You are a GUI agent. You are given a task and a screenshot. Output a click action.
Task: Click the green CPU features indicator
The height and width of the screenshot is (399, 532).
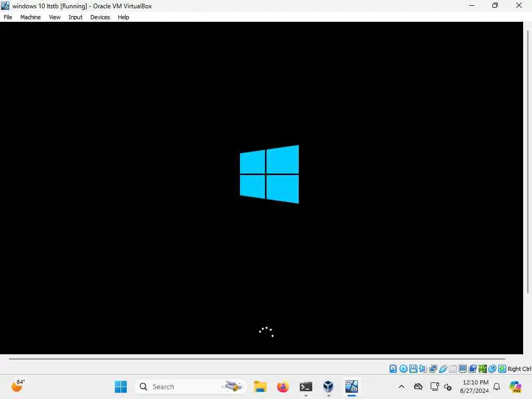[483, 369]
